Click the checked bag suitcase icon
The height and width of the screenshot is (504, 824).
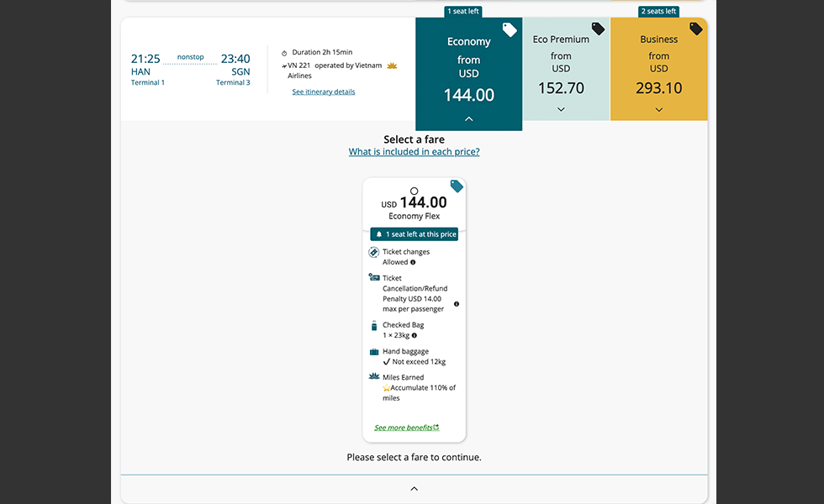374,326
